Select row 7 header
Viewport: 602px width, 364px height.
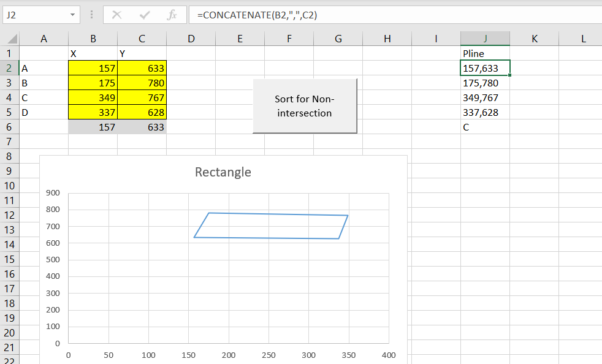coord(9,142)
